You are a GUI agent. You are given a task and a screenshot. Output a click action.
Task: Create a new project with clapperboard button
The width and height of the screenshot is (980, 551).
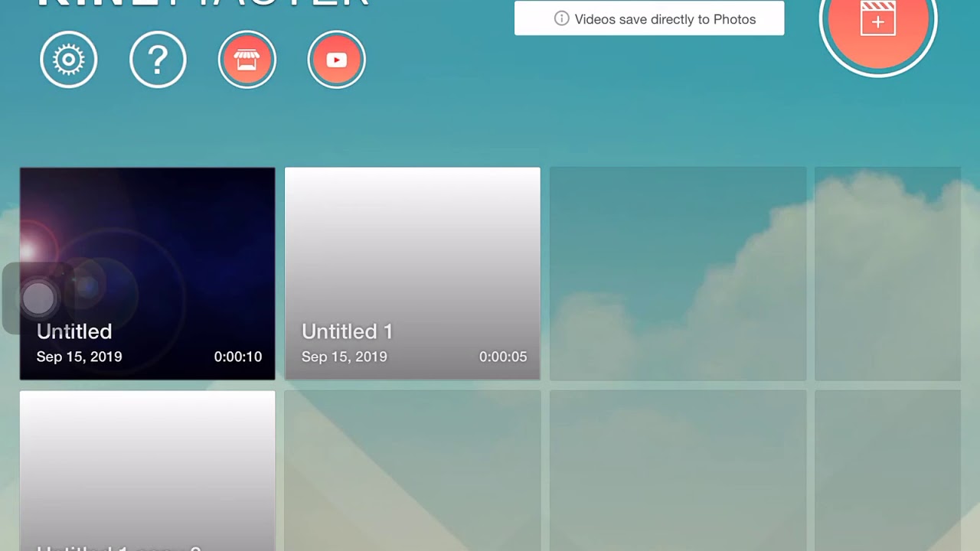[x=878, y=19]
